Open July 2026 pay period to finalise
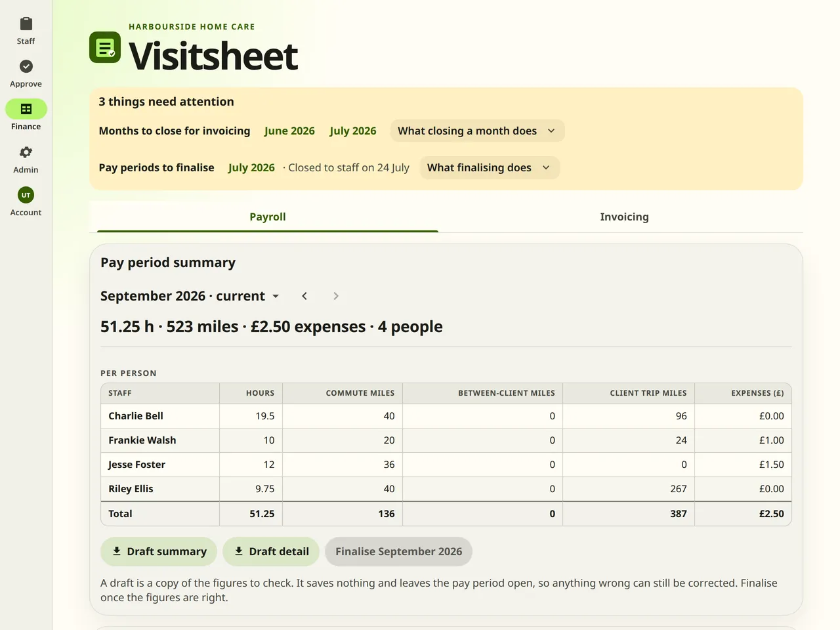Viewport: 840px width, 630px height. (x=251, y=167)
